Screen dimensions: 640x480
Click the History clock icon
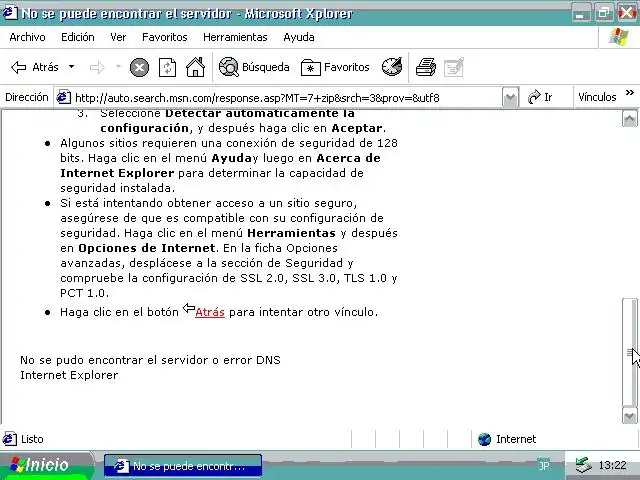pyautogui.click(x=392, y=67)
